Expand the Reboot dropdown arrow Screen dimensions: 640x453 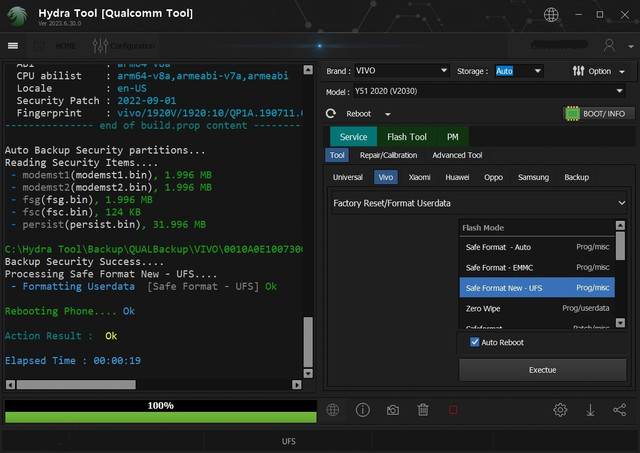(388, 114)
